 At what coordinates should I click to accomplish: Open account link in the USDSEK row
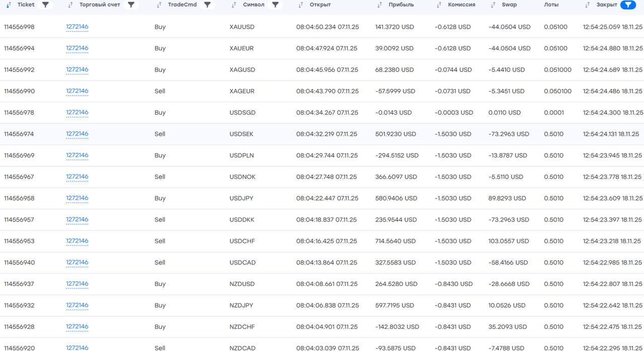(77, 134)
